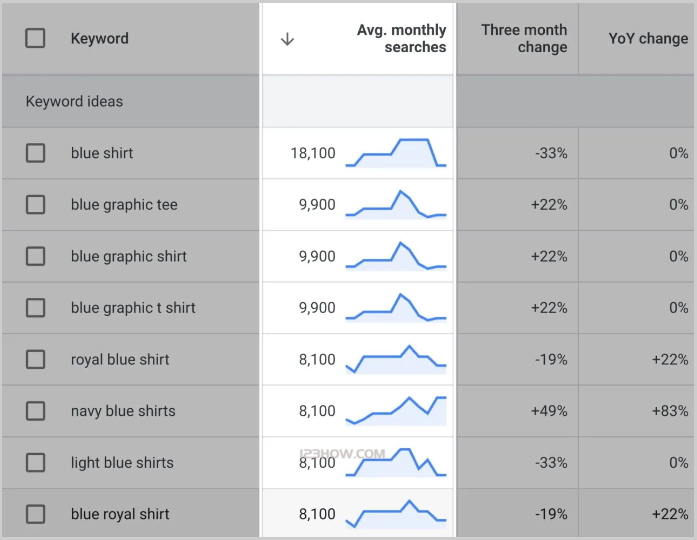Click the navy blue shirts trend sparkline
The height and width of the screenshot is (540, 697).
[x=396, y=410]
